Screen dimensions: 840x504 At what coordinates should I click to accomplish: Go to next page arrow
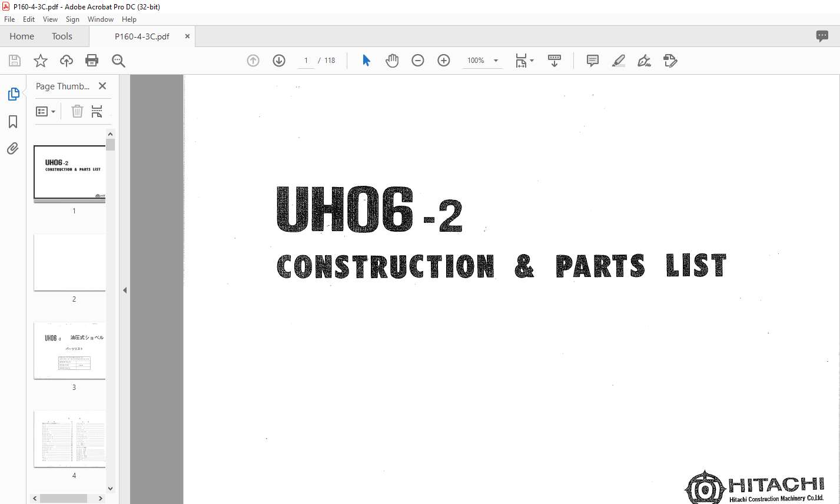point(279,61)
